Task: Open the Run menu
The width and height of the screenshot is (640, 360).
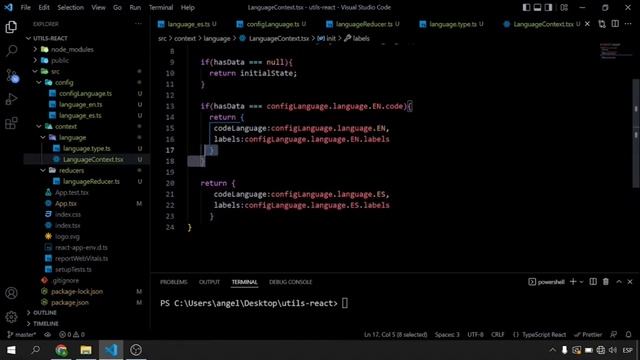Action: coord(135,7)
